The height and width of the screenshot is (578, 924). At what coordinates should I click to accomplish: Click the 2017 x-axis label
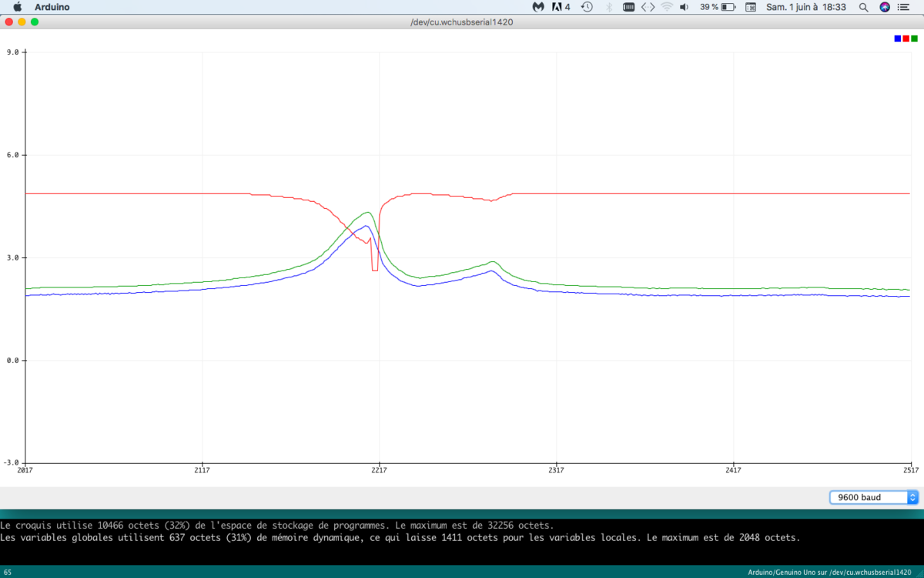click(25, 470)
